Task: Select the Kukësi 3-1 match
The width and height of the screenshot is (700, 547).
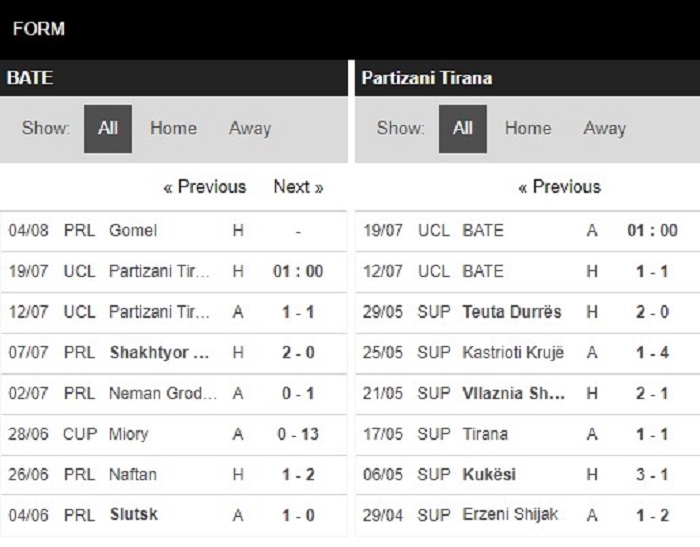Action: [528, 474]
